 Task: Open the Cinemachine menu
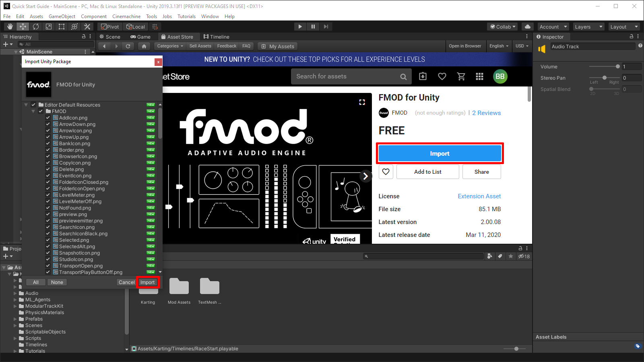126,16
